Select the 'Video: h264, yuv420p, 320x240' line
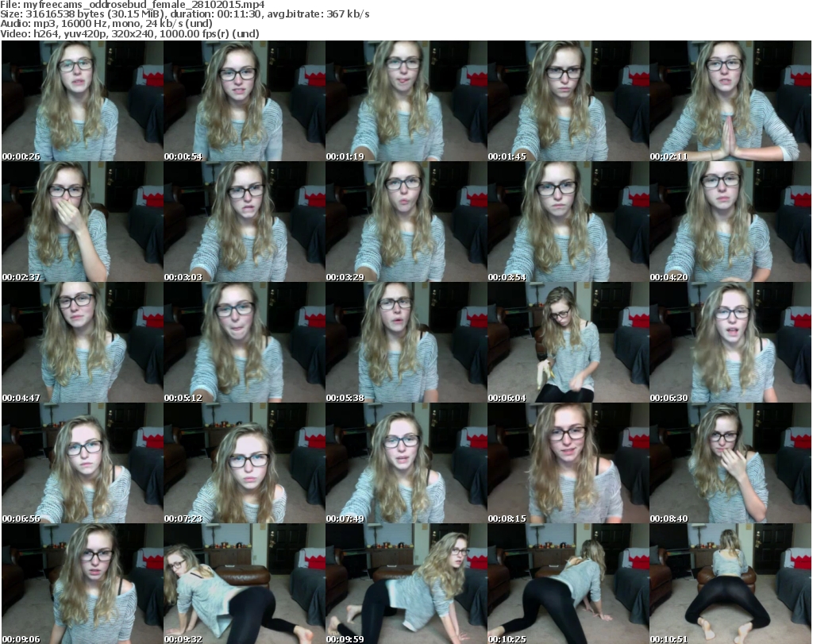The image size is (813, 644). tap(129, 33)
